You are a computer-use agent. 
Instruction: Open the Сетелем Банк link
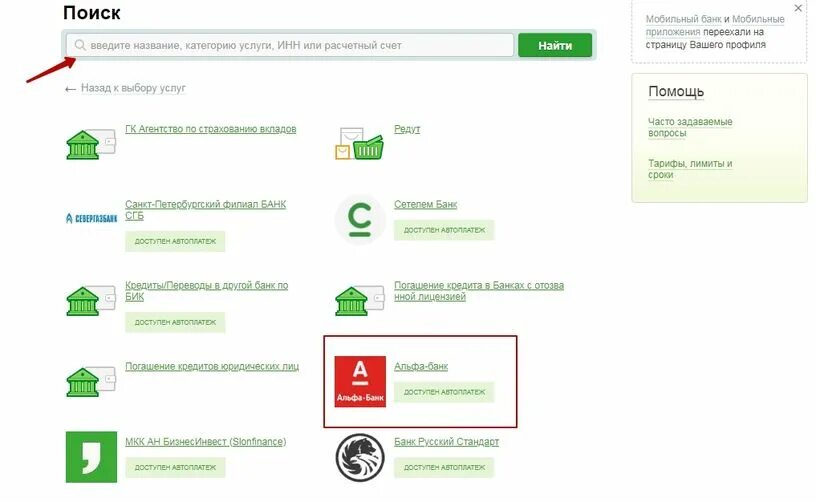(425, 204)
